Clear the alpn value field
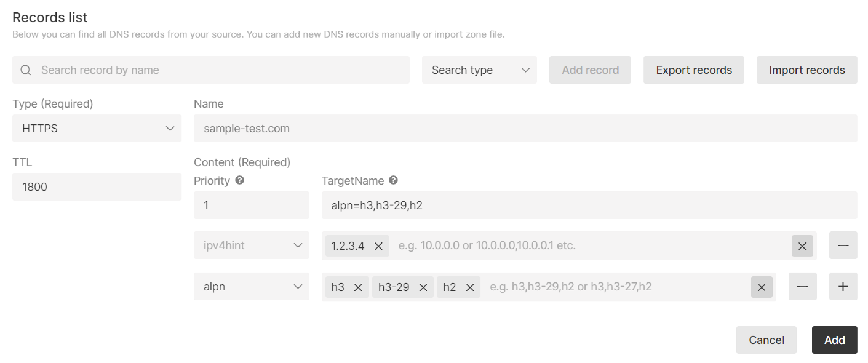This screenshot has width=868, height=363. click(x=762, y=287)
